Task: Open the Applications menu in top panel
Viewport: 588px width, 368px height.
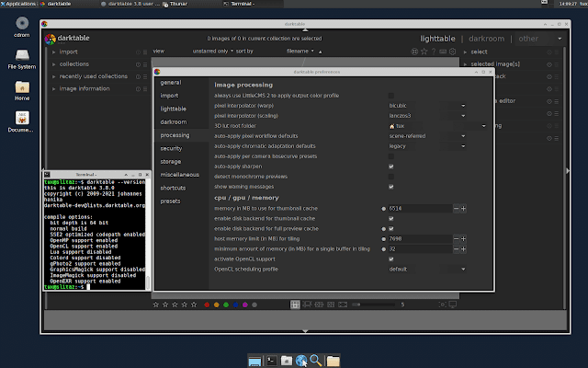Action: [x=18, y=4]
